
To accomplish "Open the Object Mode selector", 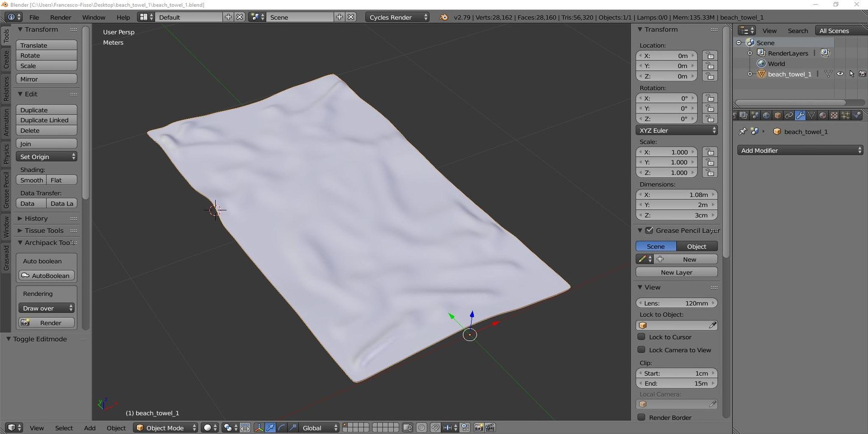I will [x=165, y=428].
